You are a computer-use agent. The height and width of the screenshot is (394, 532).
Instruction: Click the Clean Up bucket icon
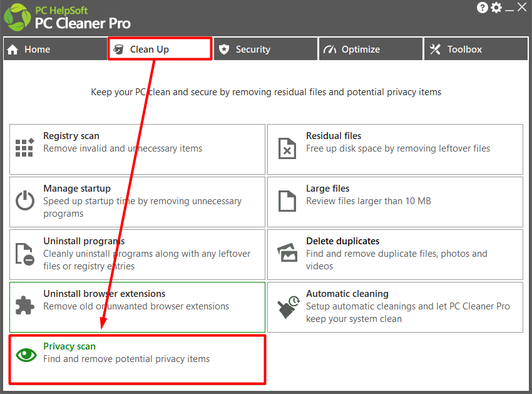point(118,49)
